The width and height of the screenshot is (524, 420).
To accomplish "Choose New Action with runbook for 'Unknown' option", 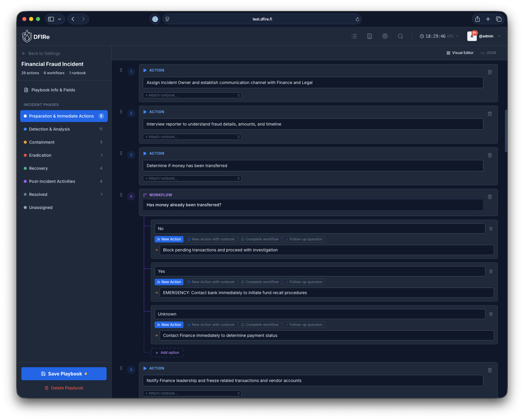I will point(211,325).
